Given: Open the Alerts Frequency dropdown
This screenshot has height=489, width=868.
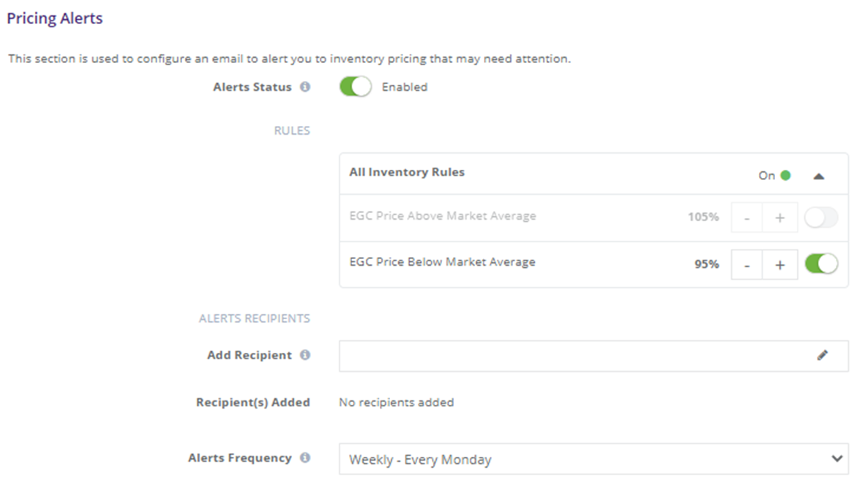Looking at the screenshot, I should (594, 459).
